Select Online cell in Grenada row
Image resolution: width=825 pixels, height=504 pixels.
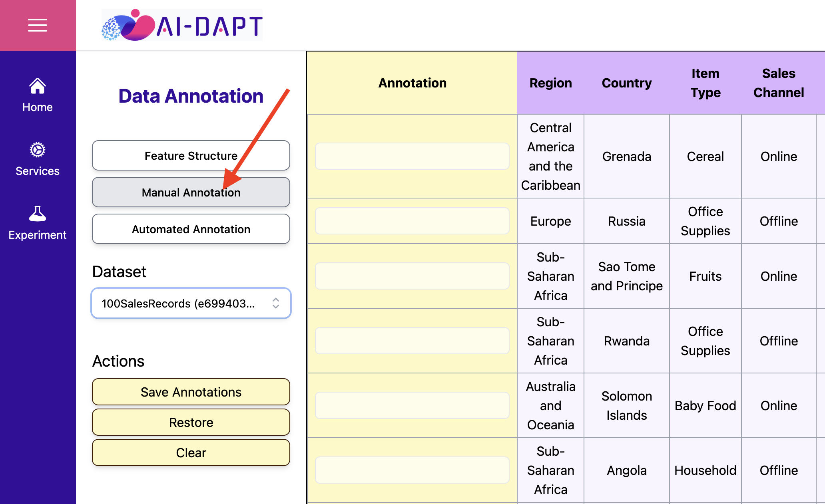click(x=779, y=156)
